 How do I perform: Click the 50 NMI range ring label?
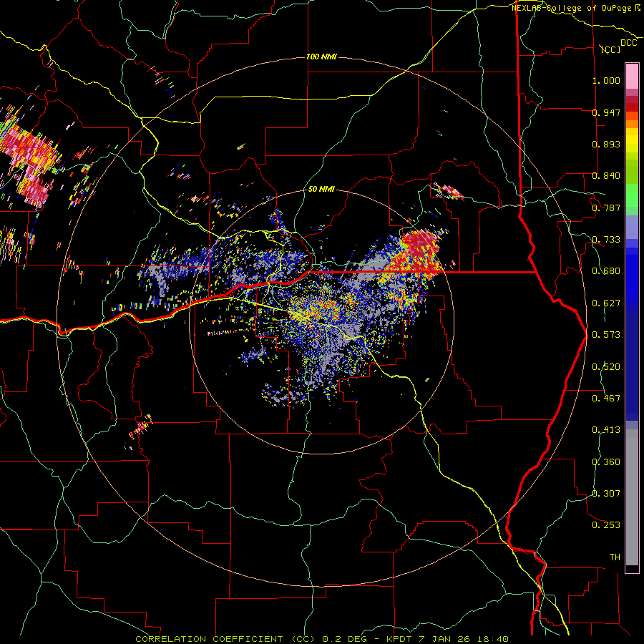point(321,190)
